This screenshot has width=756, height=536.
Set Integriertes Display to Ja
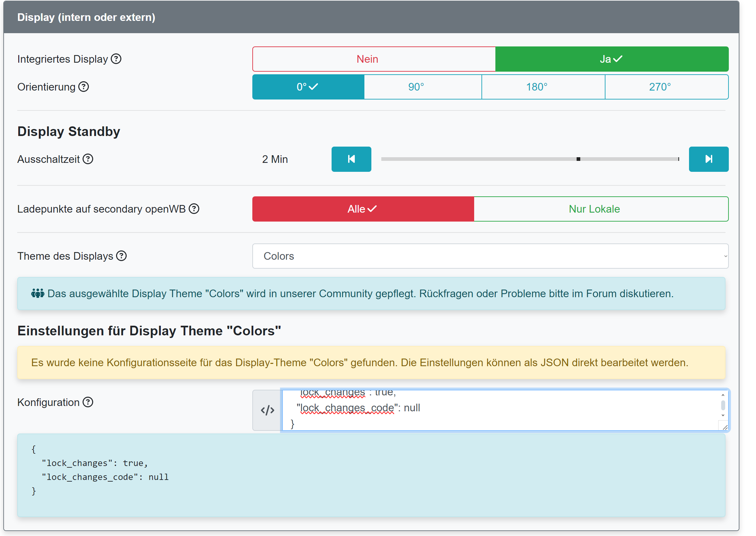(x=611, y=59)
